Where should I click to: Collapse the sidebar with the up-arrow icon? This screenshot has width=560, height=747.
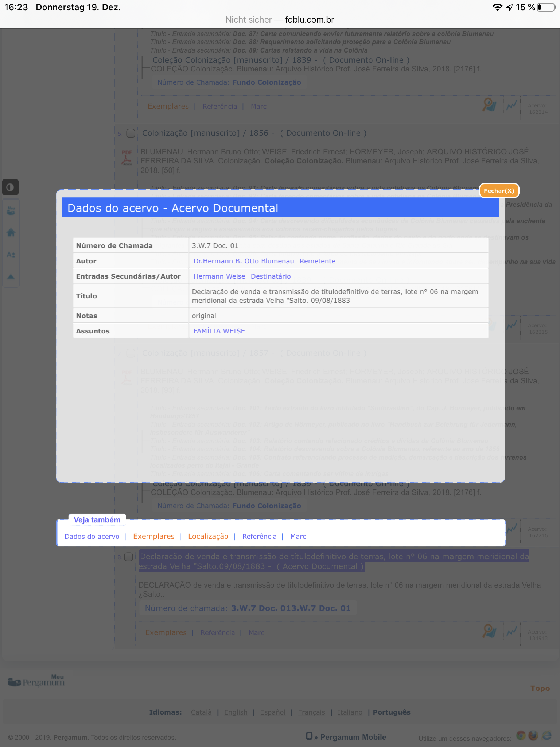pos(11,277)
